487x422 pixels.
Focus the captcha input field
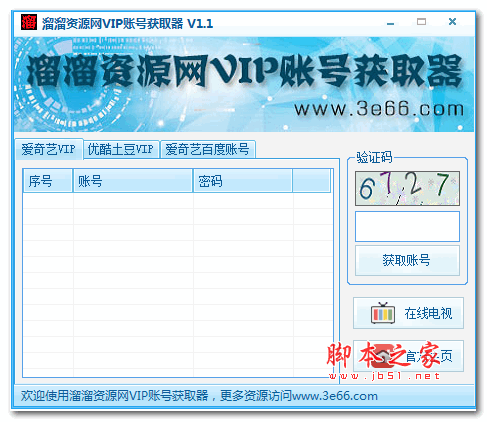[x=407, y=226]
